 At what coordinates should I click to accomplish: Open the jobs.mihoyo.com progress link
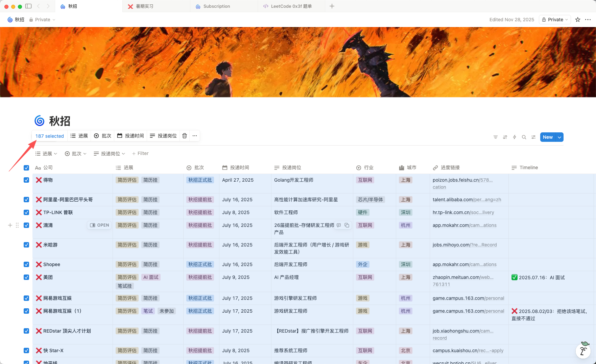point(465,245)
